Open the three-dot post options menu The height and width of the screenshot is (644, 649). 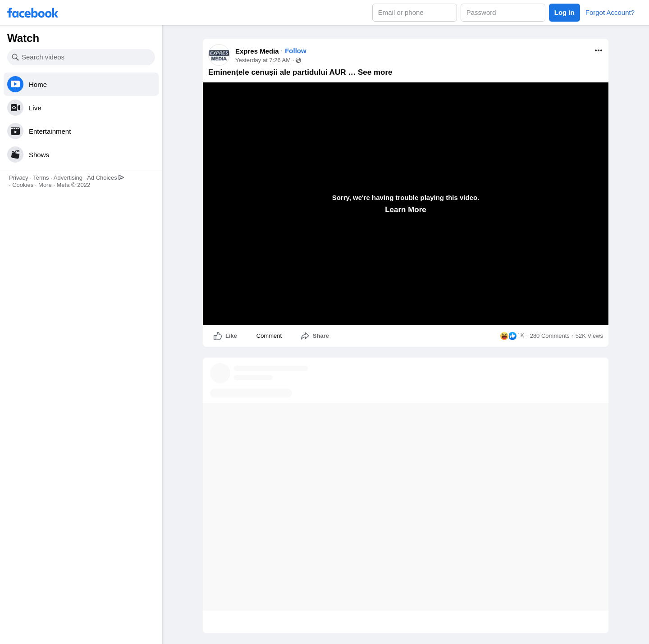pos(599,50)
